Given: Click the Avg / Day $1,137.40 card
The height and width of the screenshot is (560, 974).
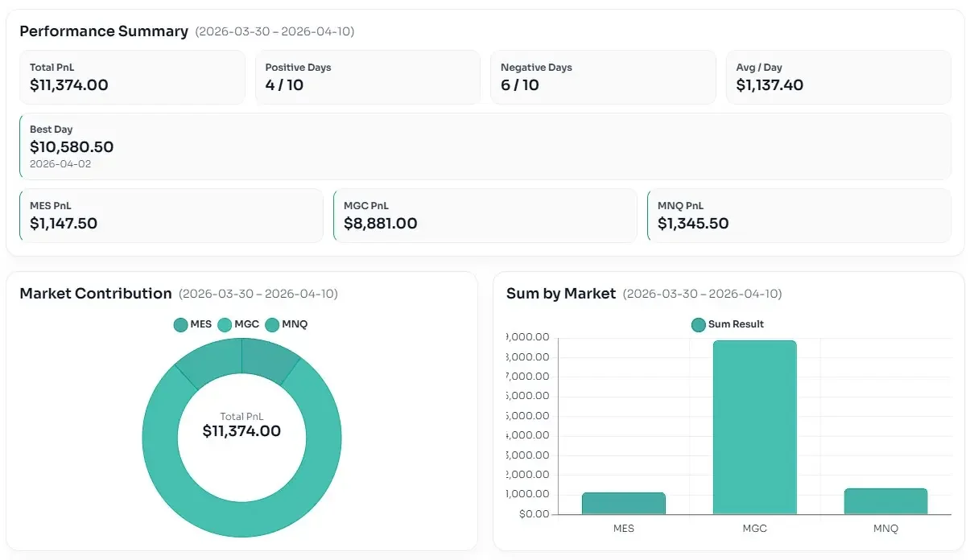Looking at the screenshot, I should (838, 77).
